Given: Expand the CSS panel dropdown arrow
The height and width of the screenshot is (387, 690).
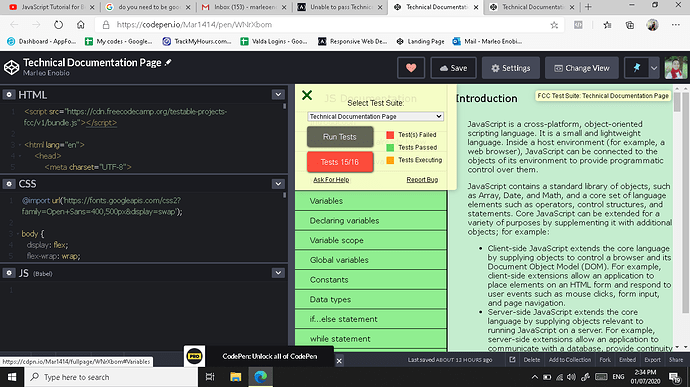Looking at the screenshot, I should point(278,184).
